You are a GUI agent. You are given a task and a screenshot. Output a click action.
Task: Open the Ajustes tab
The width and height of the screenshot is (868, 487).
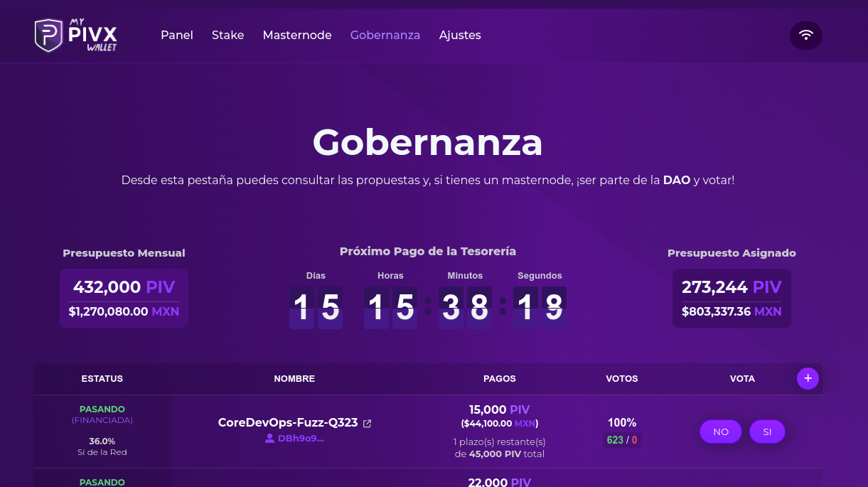click(x=460, y=35)
